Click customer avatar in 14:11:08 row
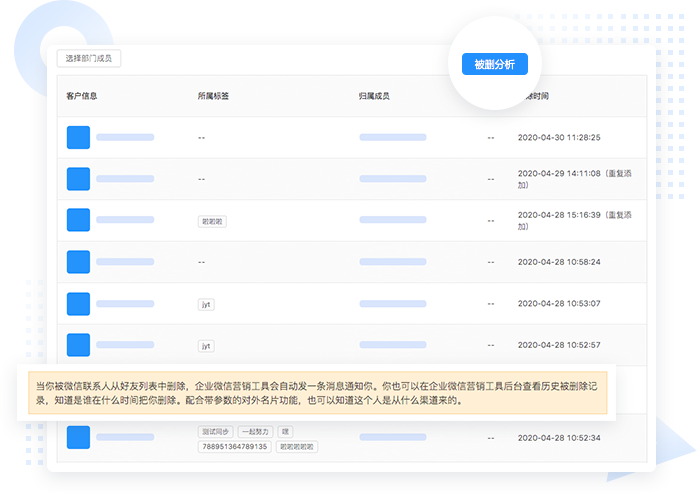This screenshot has height=494, width=697. (78, 179)
